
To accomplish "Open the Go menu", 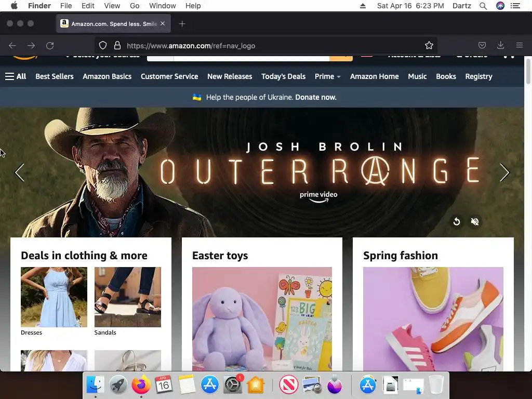I will (135, 6).
